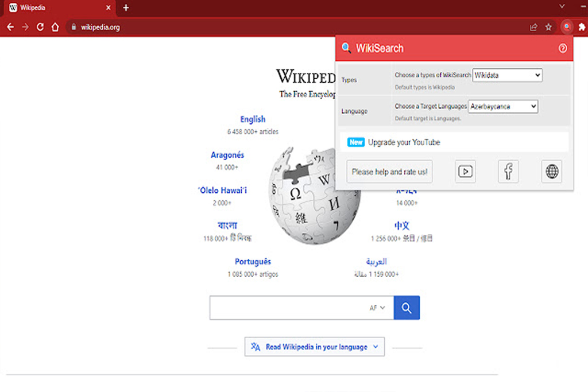Close the Wikipedia tab
Screen dimensions: 588x392
pyautogui.click(x=109, y=7)
